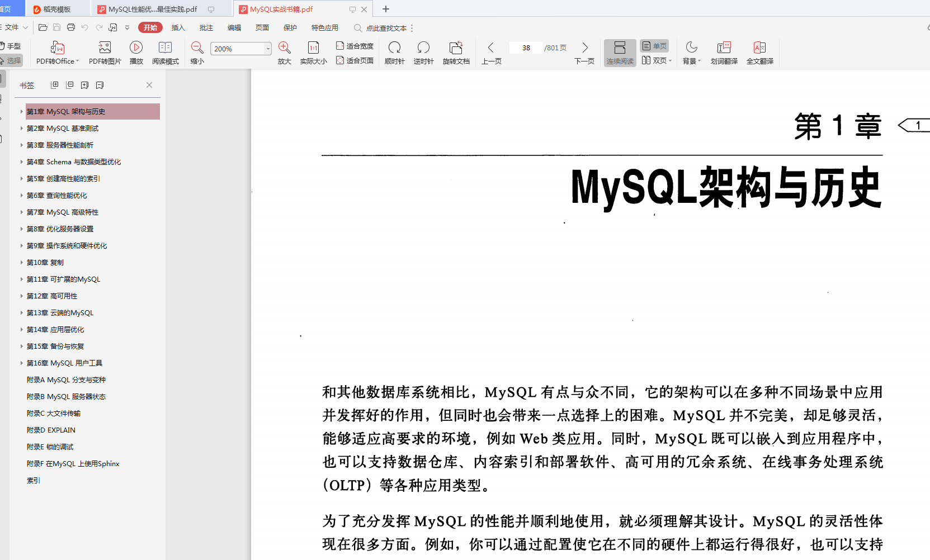
Task: Expand 第16章 MySQL 用户工具 bookmark
Action: click(x=22, y=363)
